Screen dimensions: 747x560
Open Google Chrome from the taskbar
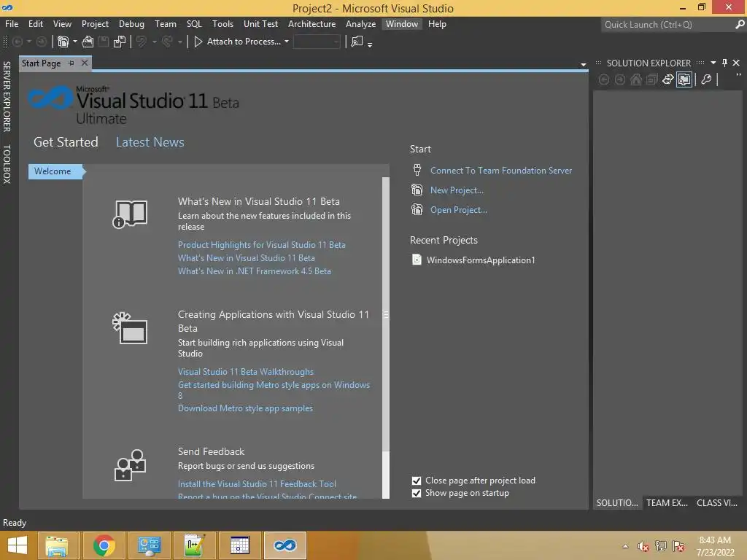104,545
